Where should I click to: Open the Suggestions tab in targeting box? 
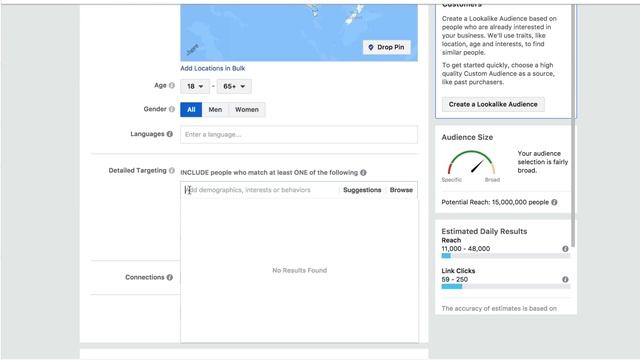(362, 190)
